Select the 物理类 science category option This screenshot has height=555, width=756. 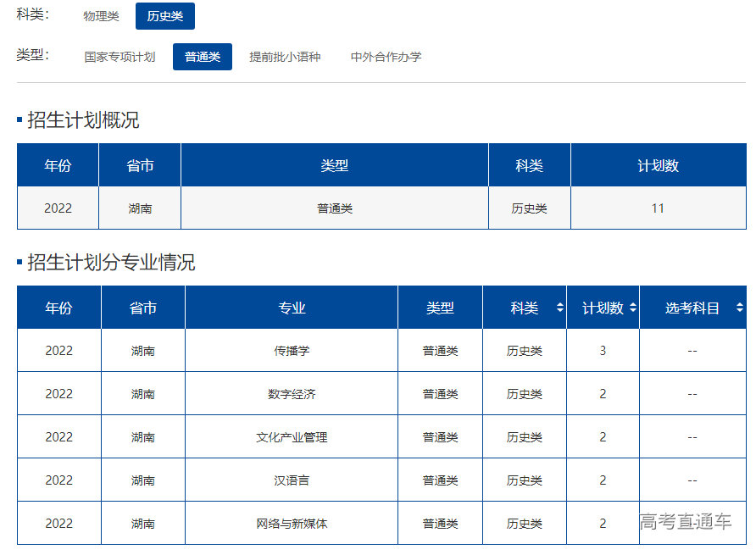[x=101, y=15]
